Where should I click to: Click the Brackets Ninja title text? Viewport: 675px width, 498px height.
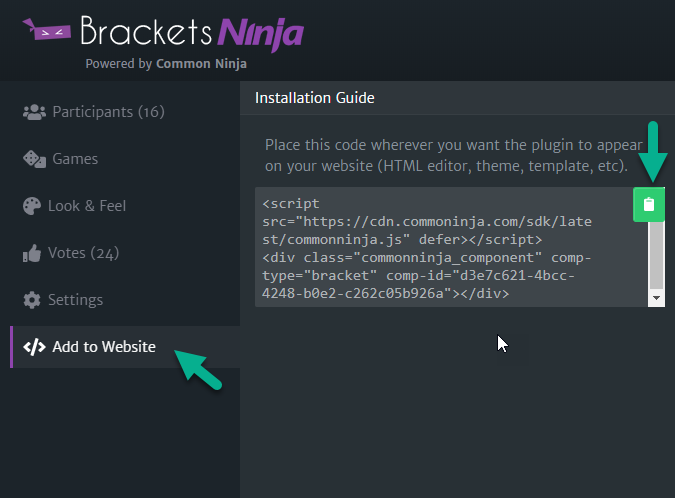tap(192, 32)
